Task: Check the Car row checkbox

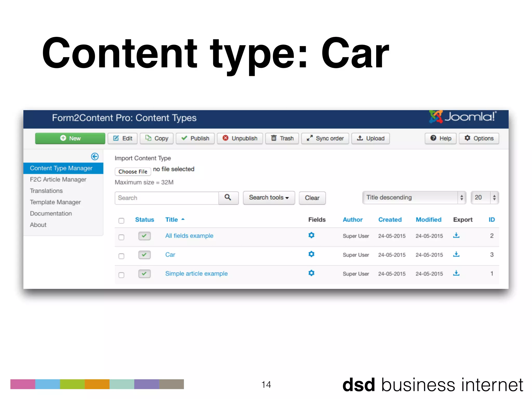Action: point(121,256)
